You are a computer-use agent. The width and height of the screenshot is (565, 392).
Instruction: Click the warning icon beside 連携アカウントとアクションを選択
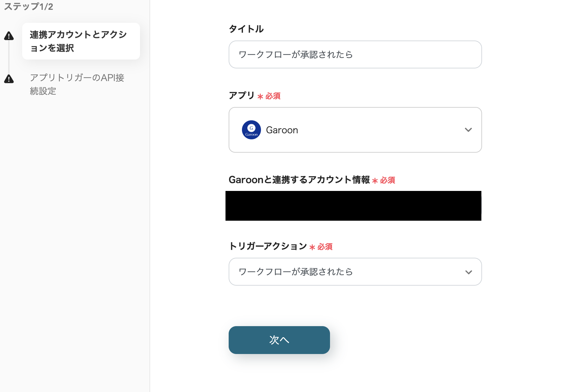(9, 36)
